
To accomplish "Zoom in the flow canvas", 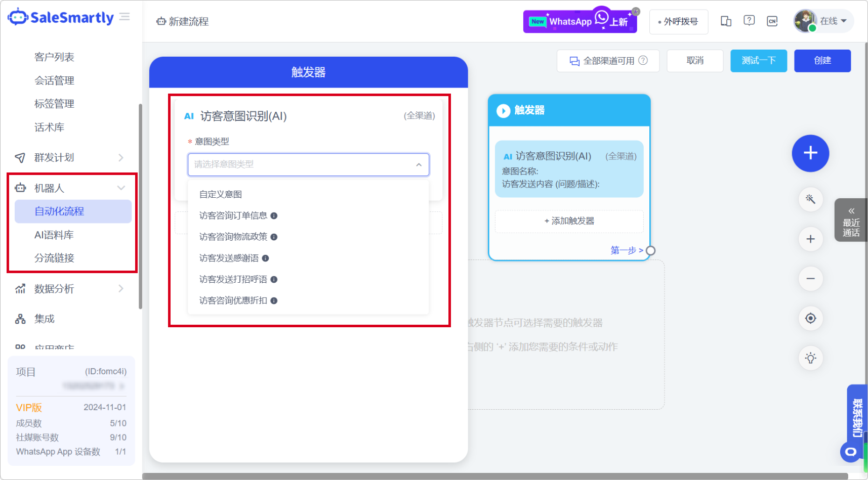I will 810,239.
